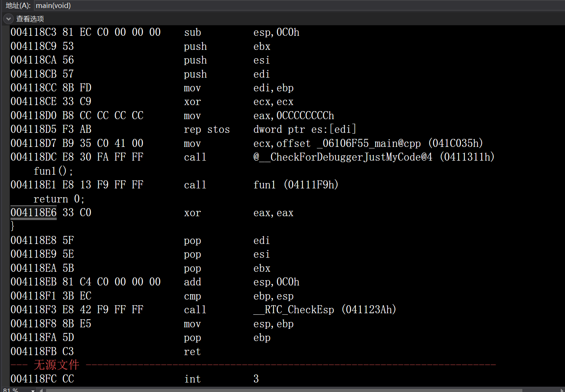The height and width of the screenshot is (392, 565).
Task: Click the @__CheckForDebuggerJustMyCode@4 call target
Action: point(374,157)
